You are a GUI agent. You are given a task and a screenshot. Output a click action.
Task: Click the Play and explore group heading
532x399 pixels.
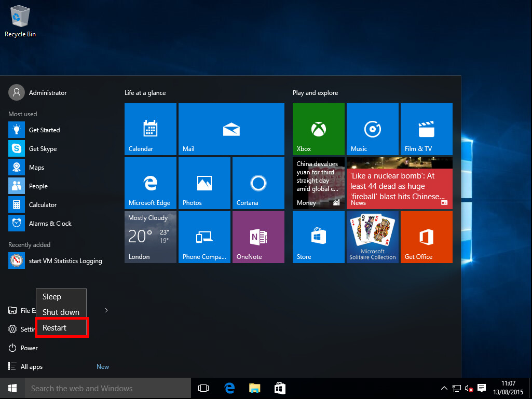tap(315, 93)
